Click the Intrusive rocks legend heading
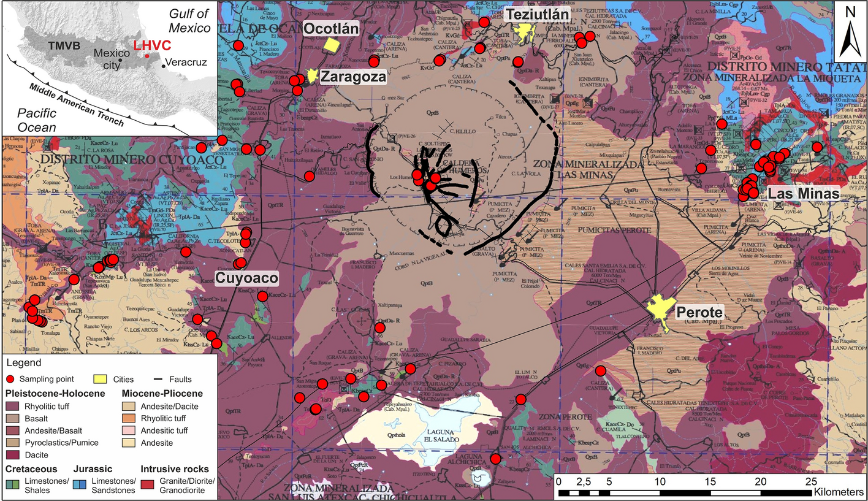Screen dimensions: 868x501 click(x=175, y=469)
